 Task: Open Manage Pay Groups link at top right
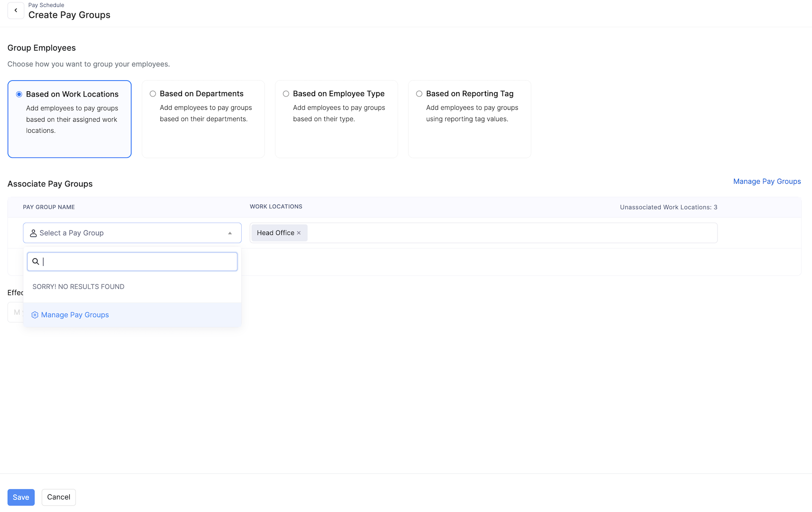[x=767, y=181]
